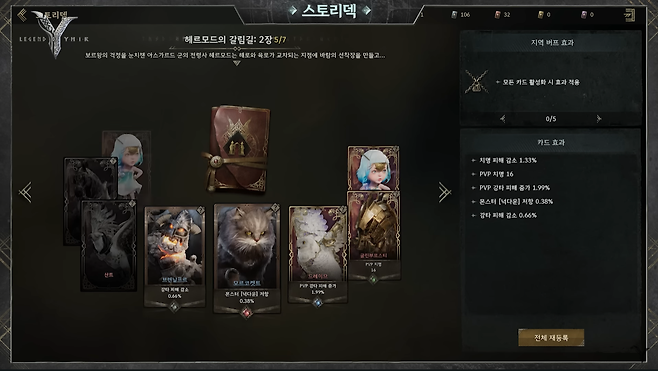Click the crossed-swords region buff icon

click(477, 82)
